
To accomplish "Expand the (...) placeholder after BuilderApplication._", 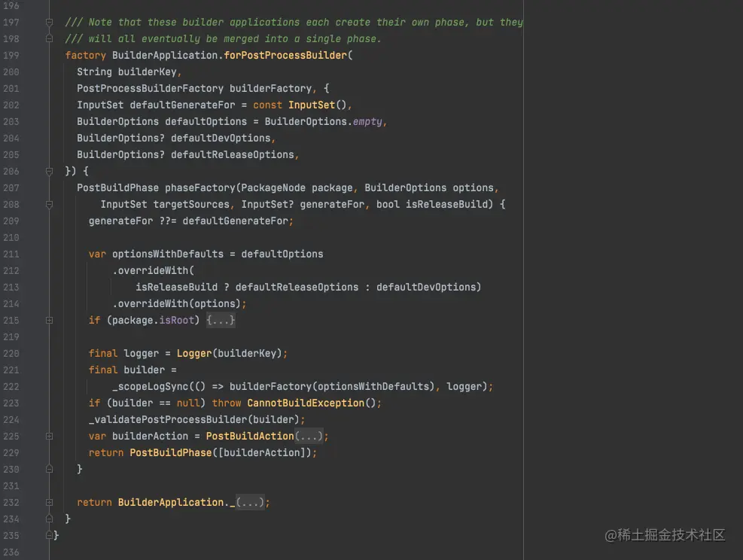I will (250, 502).
